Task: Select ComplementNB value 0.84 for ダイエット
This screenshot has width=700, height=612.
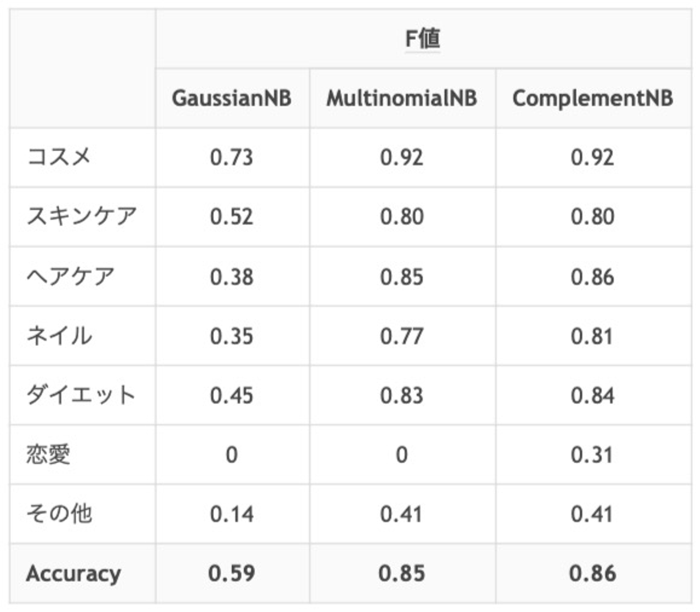Action: (x=592, y=396)
